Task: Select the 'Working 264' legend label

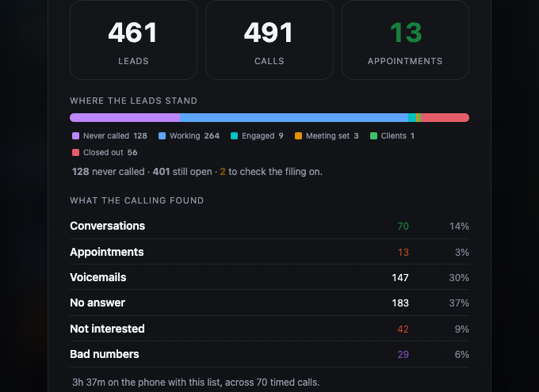Action: tap(194, 135)
